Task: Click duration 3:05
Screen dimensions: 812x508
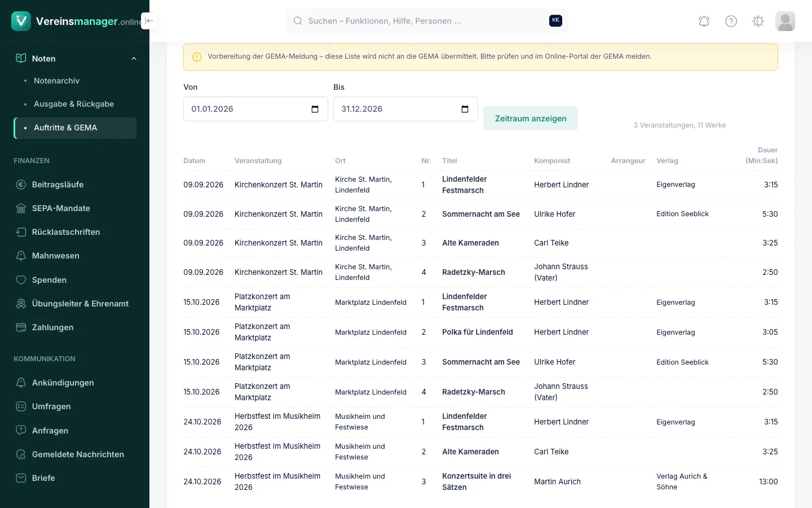Action: click(x=770, y=332)
